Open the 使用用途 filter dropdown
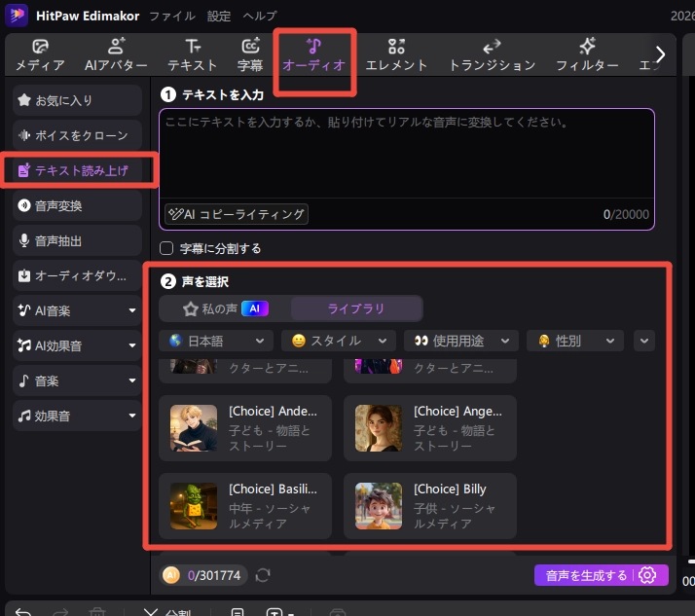This screenshot has width=695, height=616. (461, 341)
